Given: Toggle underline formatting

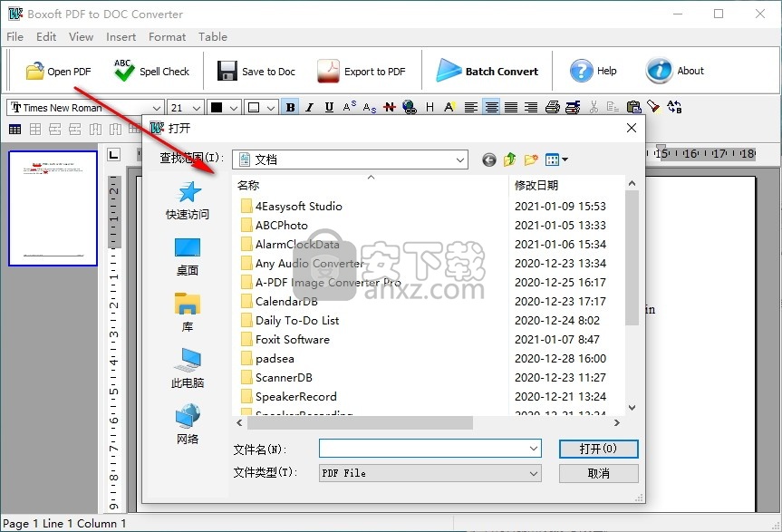Looking at the screenshot, I should click(x=329, y=107).
